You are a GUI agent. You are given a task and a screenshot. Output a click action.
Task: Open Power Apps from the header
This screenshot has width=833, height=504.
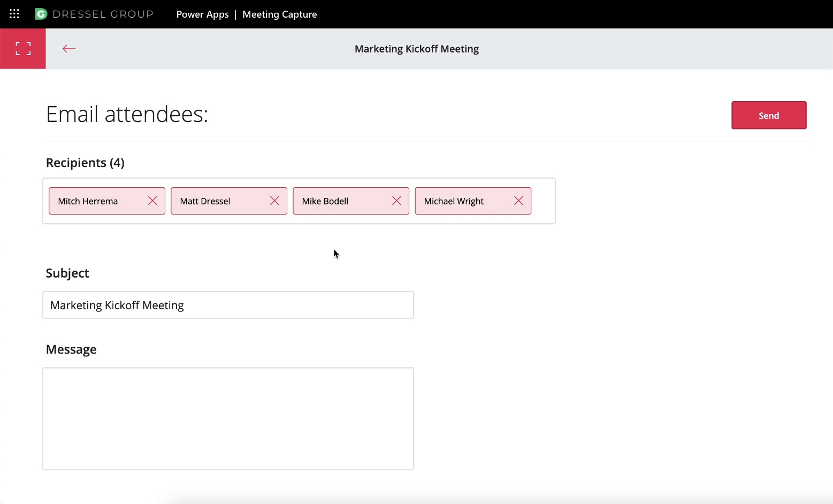click(x=202, y=14)
